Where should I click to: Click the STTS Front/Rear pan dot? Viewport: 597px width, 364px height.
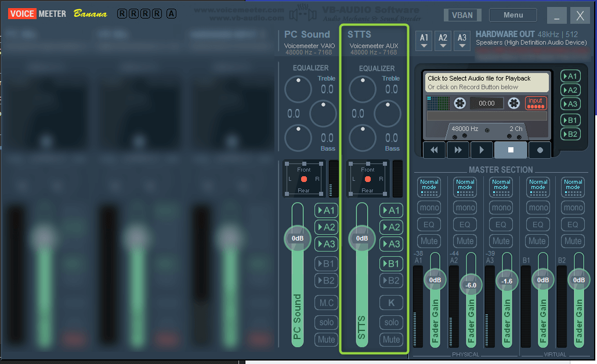tap(368, 179)
